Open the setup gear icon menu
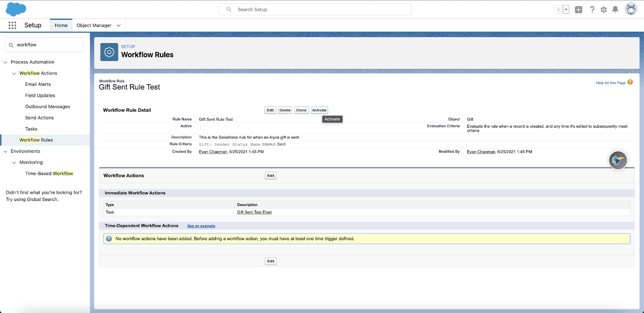Viewport: 644px width, 313px height. pos(604,10)
